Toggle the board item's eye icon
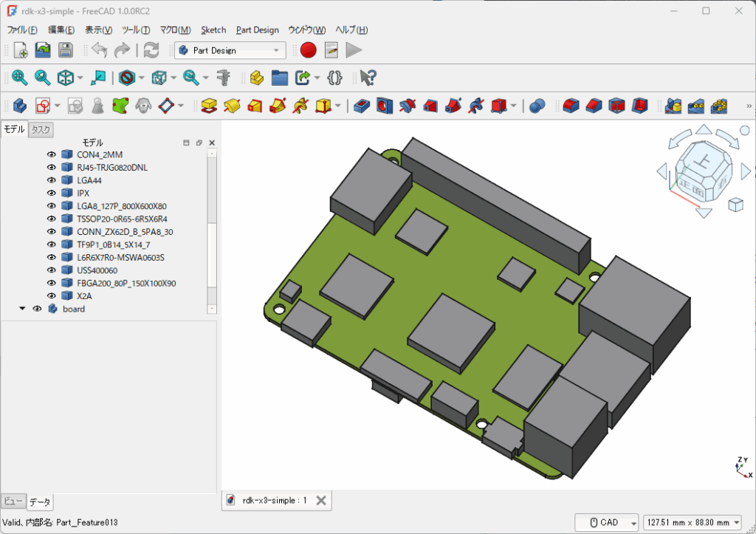The image size is (756, 534). [x=37, y=309]
